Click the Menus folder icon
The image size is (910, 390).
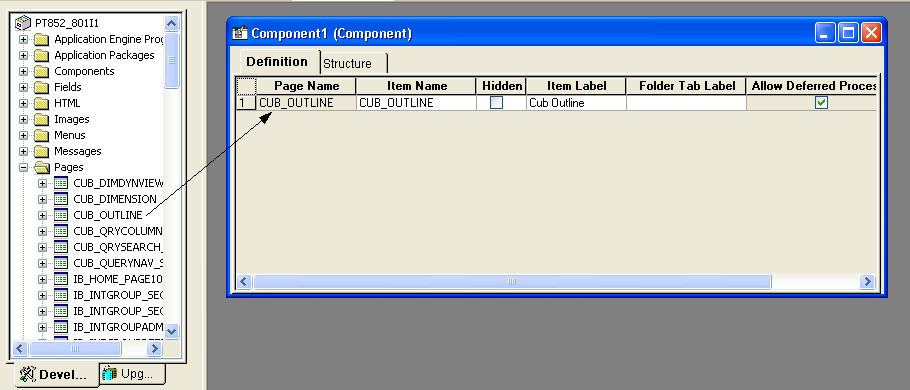tap(41, 135)
